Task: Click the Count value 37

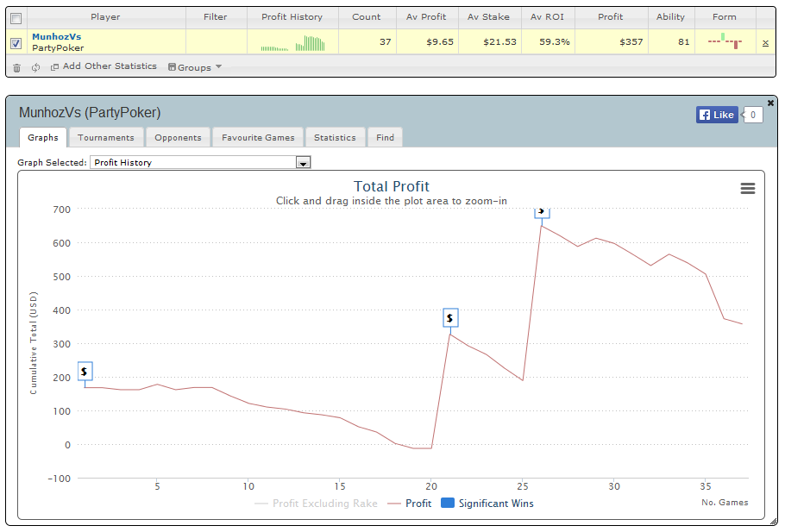Action: point(385,42)
